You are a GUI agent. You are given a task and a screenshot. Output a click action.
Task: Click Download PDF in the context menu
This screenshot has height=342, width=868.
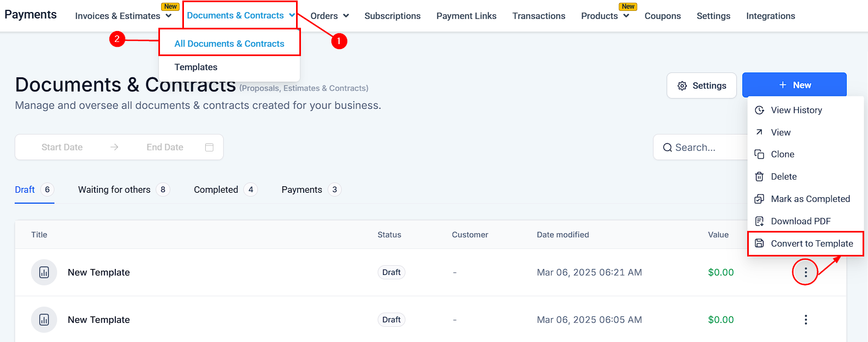[801, 221]
